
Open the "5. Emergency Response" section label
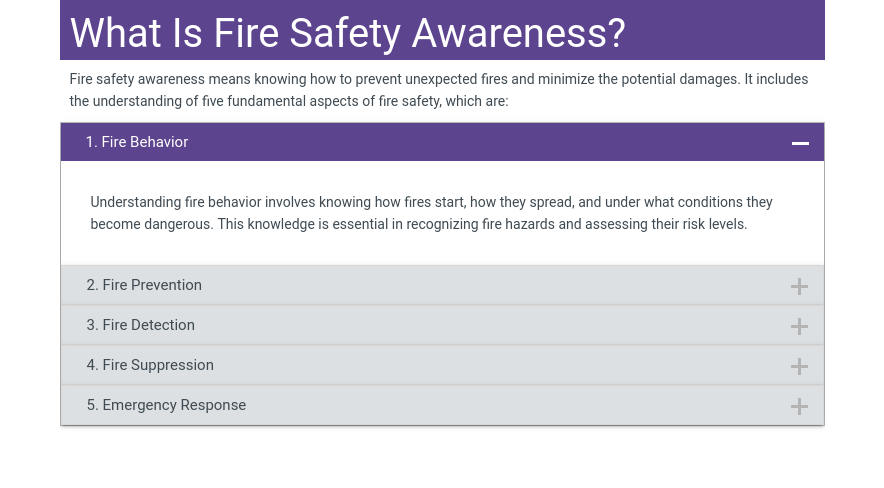pos(166,405)
